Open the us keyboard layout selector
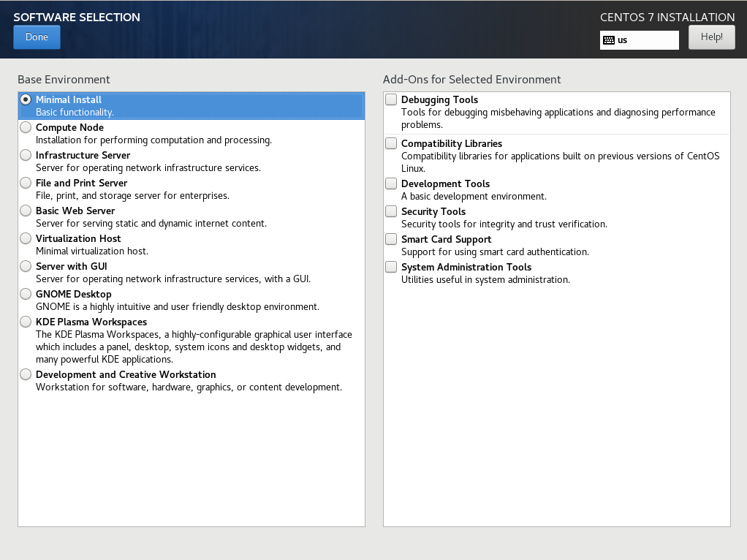 pos(640,40)
